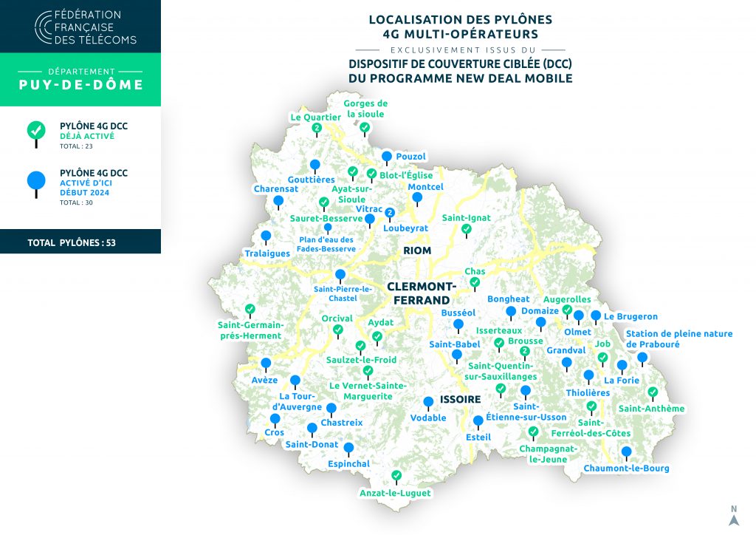Select the Montcel blue pin
Viewport: 756px width, 535px height.
418,199
